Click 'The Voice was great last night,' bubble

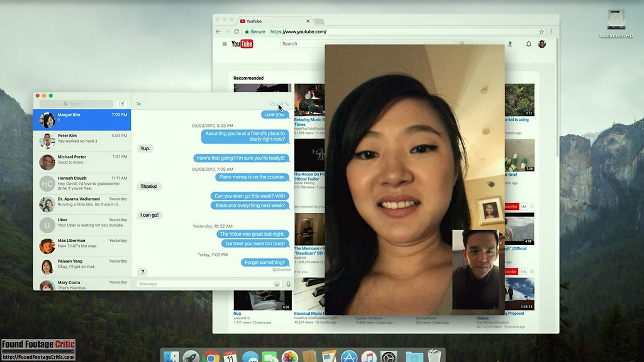point(252,234)
